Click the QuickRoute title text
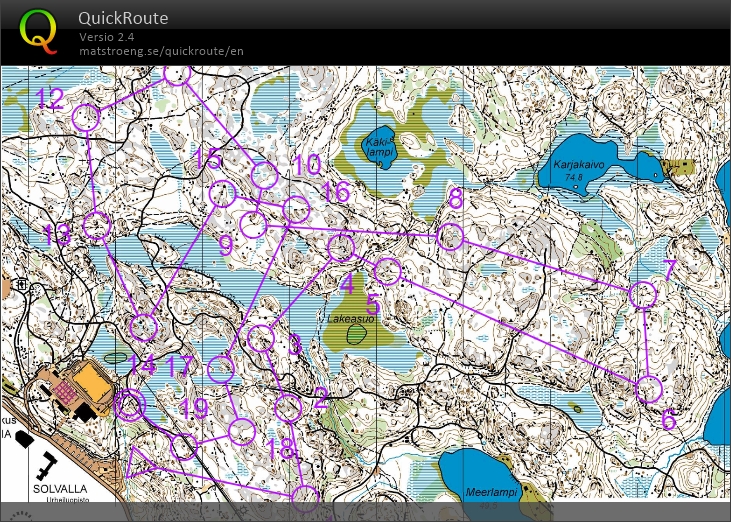731x522 pixels. [x=123, y=18]
